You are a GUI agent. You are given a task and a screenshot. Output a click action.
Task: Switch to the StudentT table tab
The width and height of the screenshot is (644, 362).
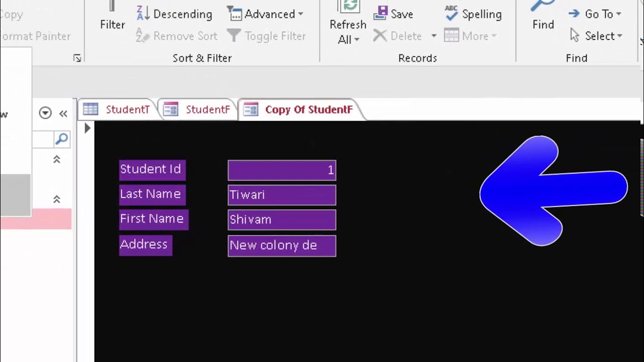coord(117,110)
